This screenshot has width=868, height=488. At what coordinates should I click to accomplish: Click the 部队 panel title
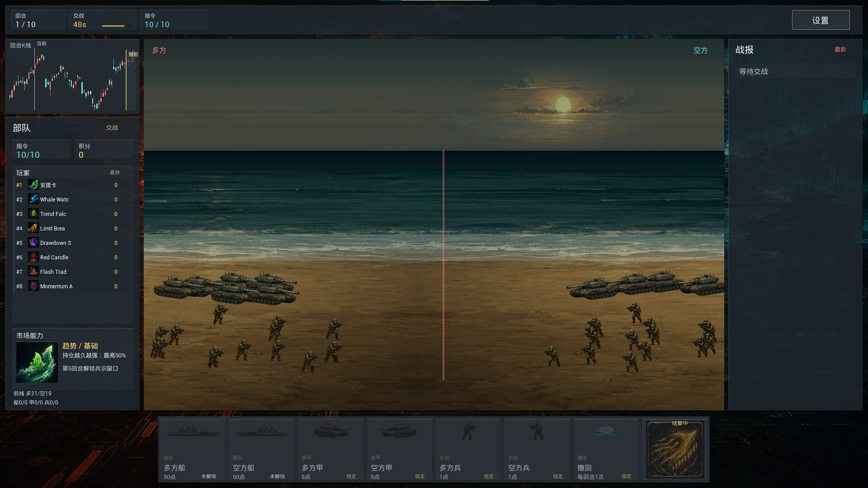pos(22,128)
